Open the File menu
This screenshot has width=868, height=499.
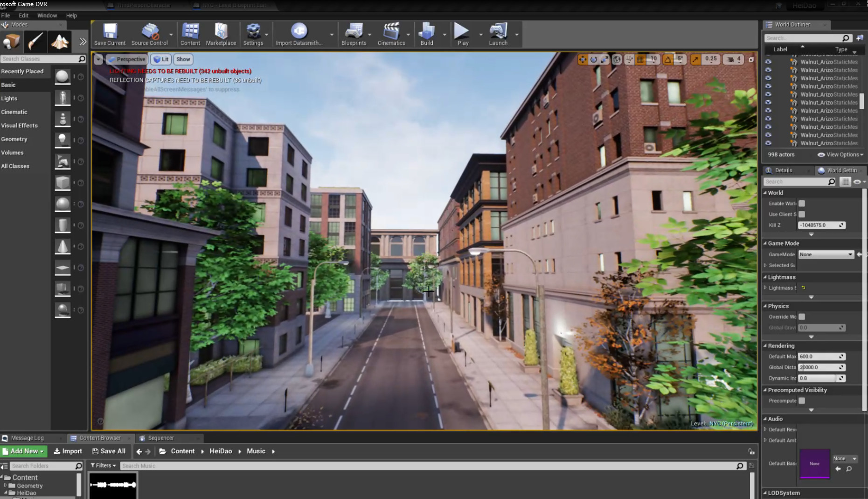pos(6,15)
